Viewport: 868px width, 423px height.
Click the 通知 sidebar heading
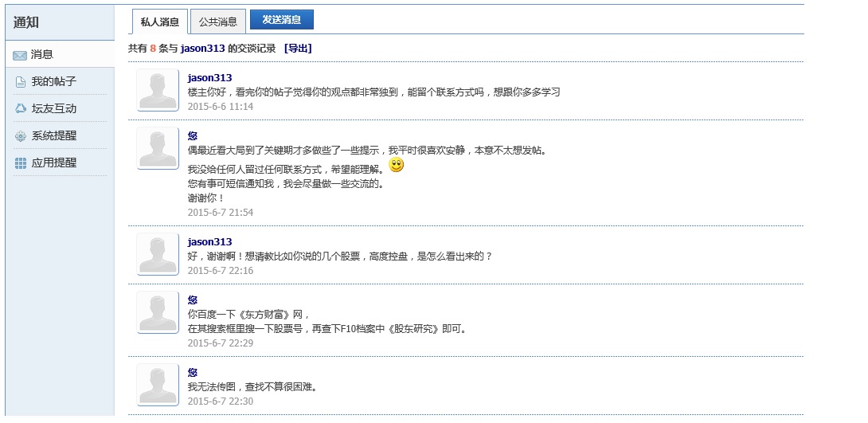[26, 22]
